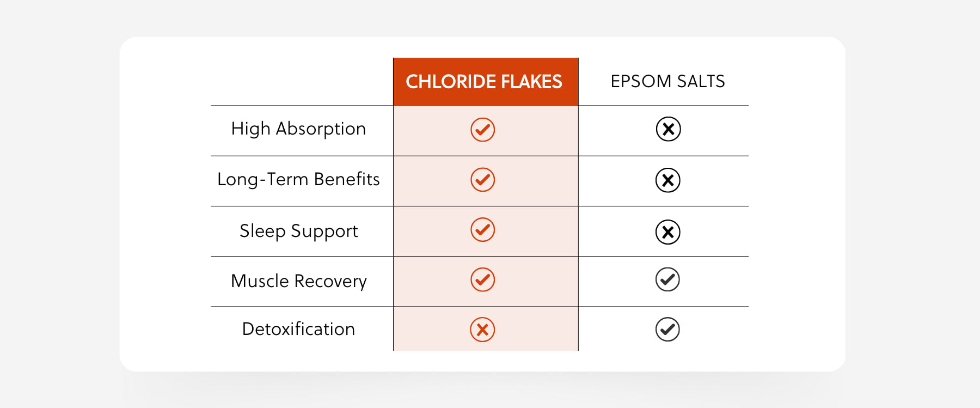Image resolution: width=980 pixels, height=408 pixels.
Task: Click Chloride Flakes Long-Term Benefits checkmark
Action: coord(482,180)
